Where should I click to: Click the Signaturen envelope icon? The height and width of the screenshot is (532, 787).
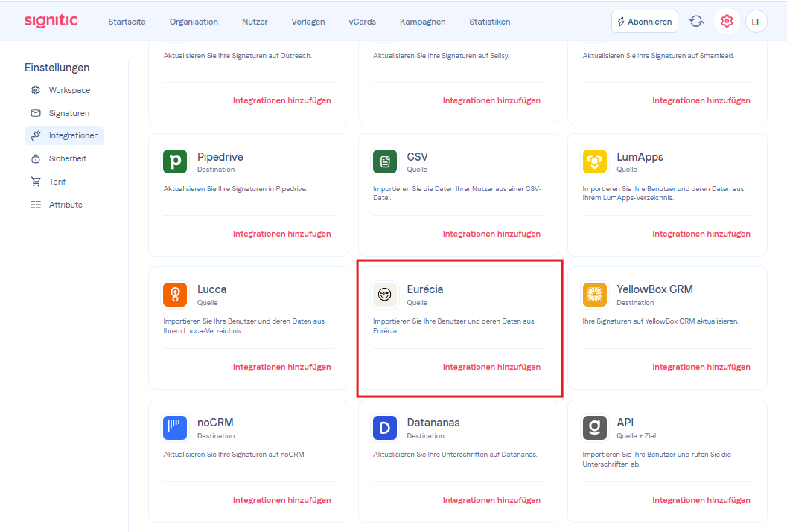pos(36,113)
